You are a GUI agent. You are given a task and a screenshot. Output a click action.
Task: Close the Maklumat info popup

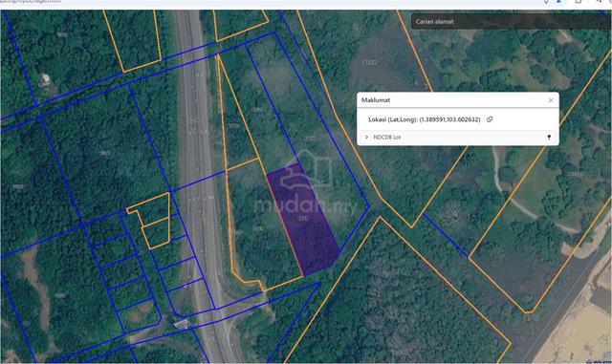(x=551, y=100)
